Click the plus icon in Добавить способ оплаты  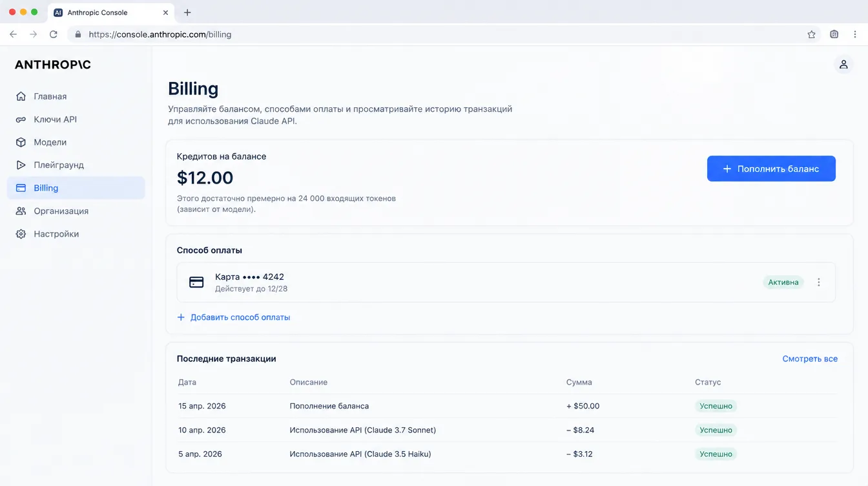click(x=181, y=317)
